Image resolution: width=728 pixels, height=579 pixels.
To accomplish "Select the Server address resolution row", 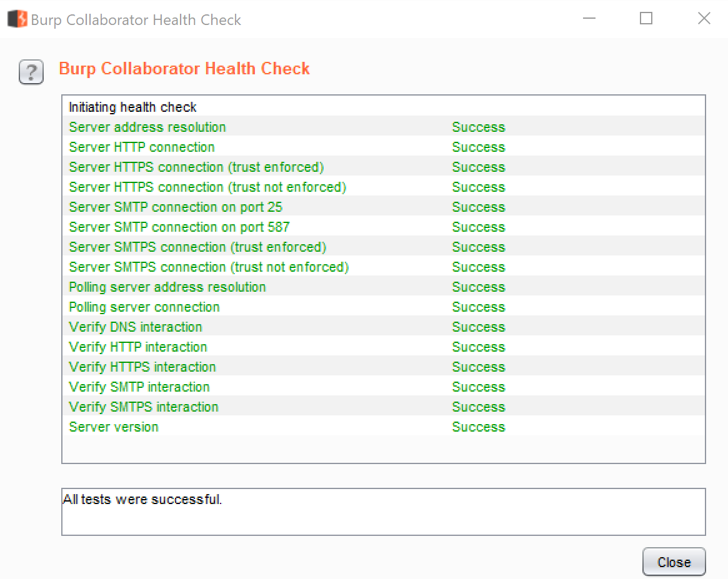I will point(147,127).
